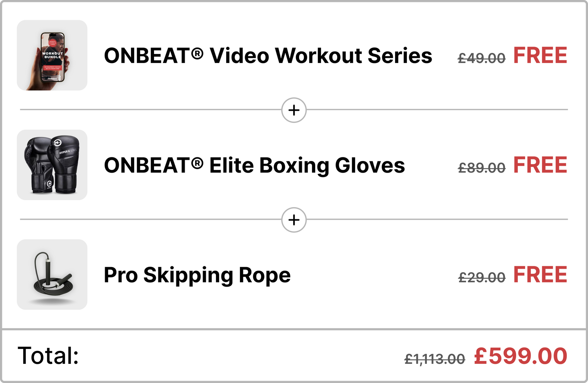Click the plus icon above Pro Skipping Rope
588x383 pixels.
point(294,220)
